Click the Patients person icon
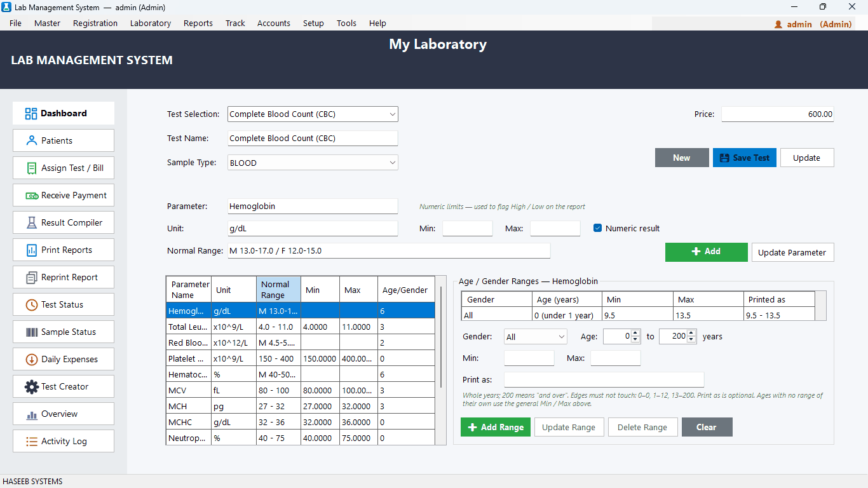Image resolution: width=868 pixels, height=488 pixels. pos(31,140)
